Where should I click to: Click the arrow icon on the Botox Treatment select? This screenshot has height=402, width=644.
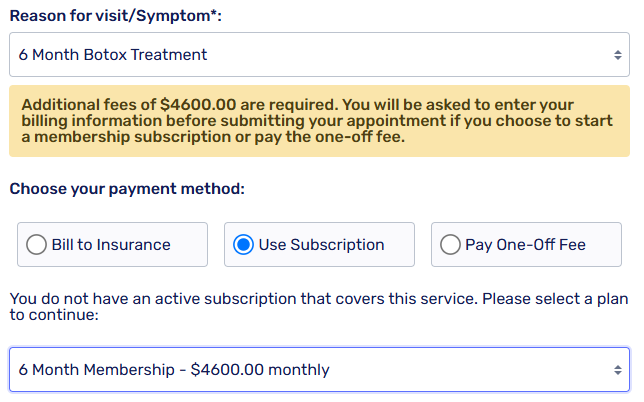coord(617,55)
